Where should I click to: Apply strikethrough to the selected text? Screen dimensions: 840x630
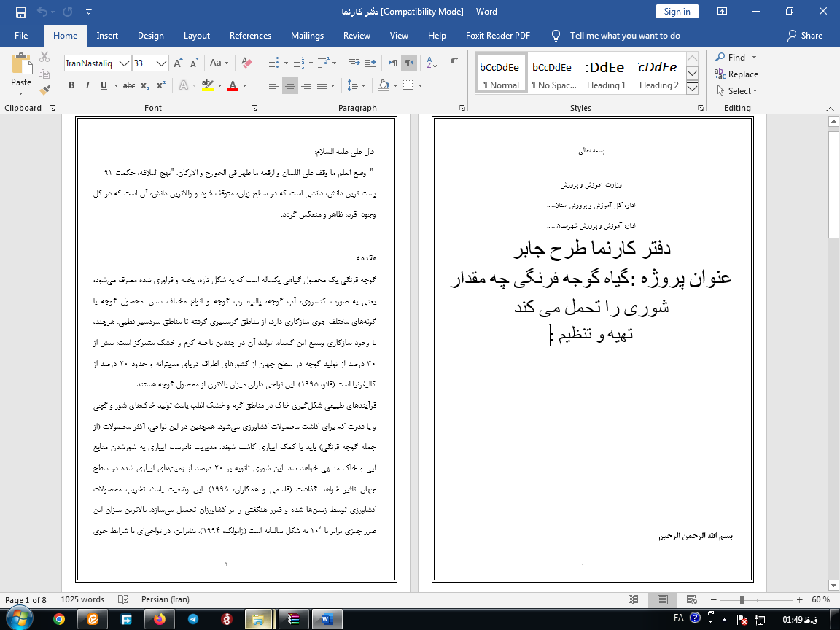click(129, 85)
